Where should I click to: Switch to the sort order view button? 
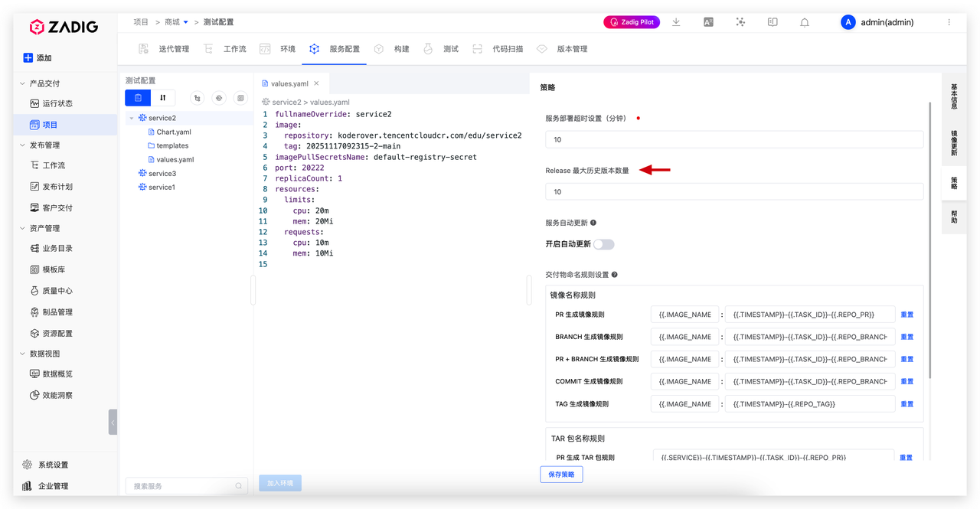point(163,98)
